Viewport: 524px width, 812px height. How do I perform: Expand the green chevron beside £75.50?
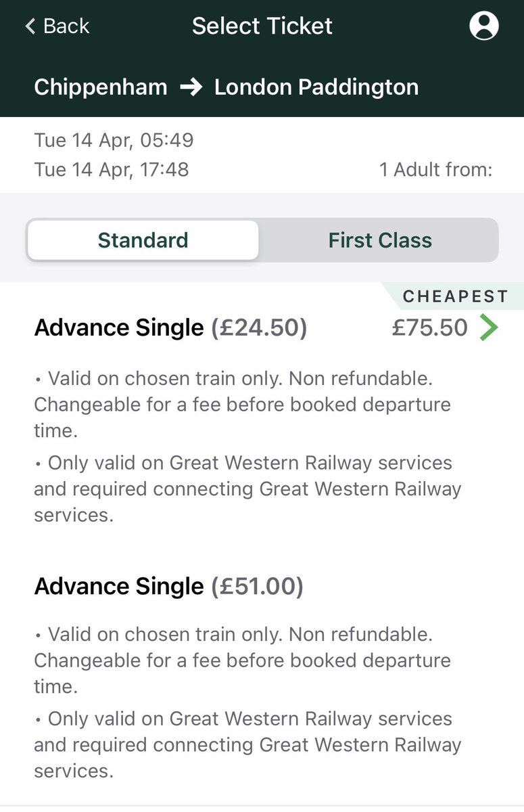pyautogui.click(x=489, y=328)
